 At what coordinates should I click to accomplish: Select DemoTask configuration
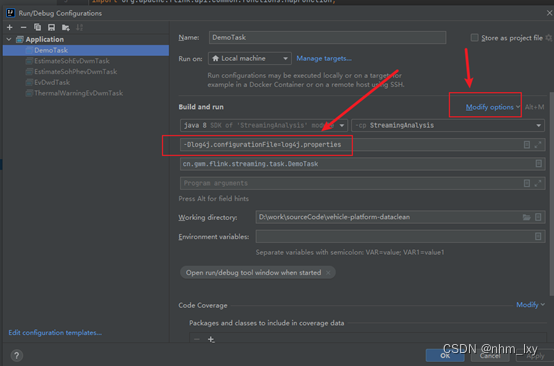point(86,50)
